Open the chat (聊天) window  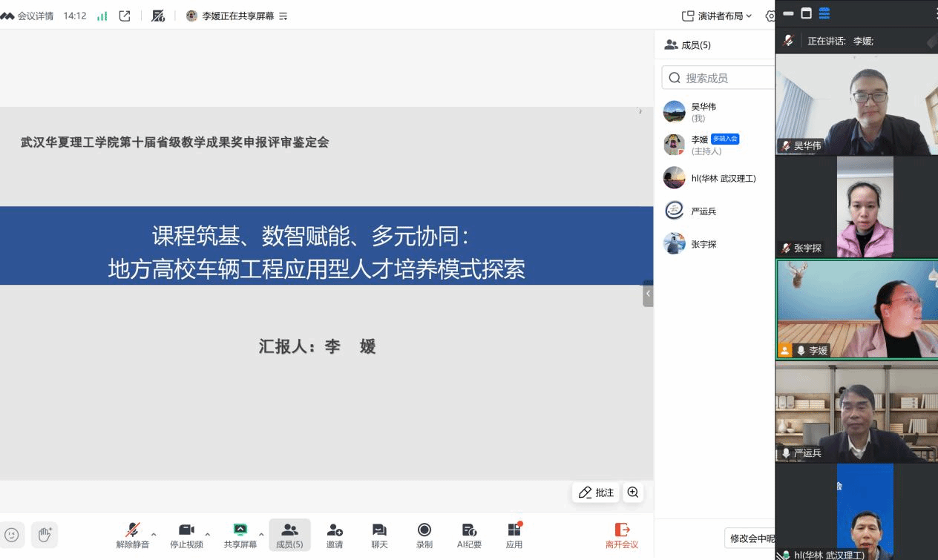(379, 536)
